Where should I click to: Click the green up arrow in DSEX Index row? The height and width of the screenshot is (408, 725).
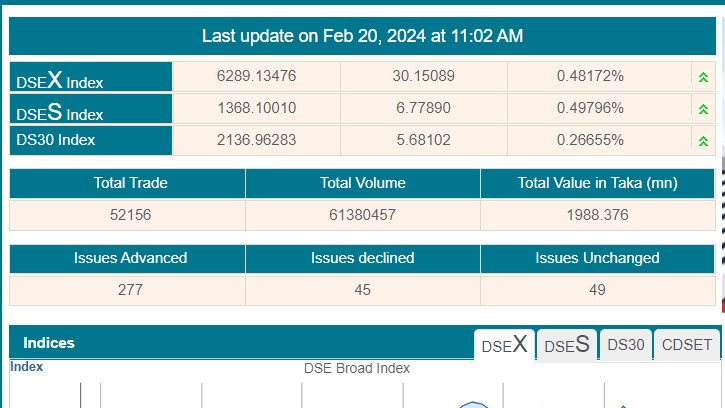tap(703, 77)
